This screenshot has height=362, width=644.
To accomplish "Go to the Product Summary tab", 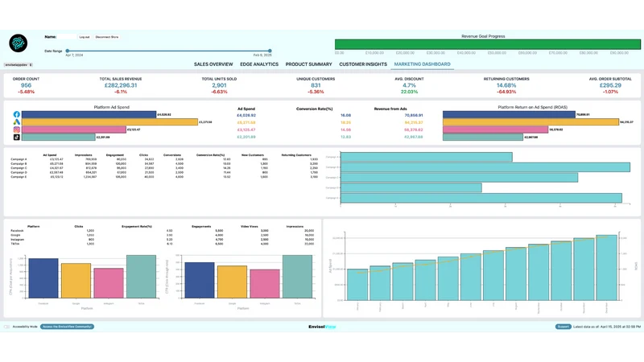I will click(x=308, y=64).
